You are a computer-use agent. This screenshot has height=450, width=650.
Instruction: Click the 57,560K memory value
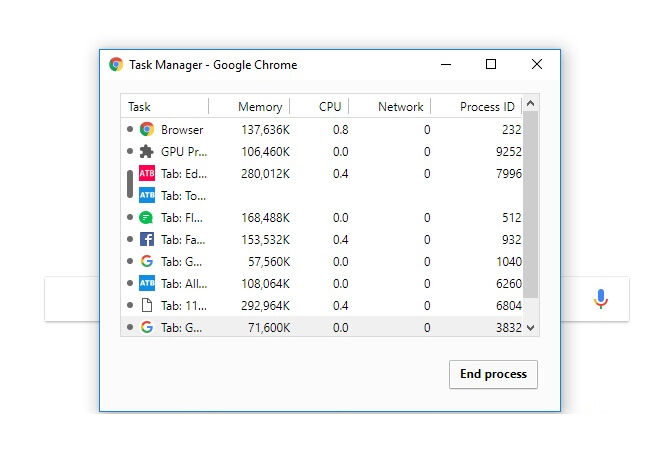tap(269, 261)
